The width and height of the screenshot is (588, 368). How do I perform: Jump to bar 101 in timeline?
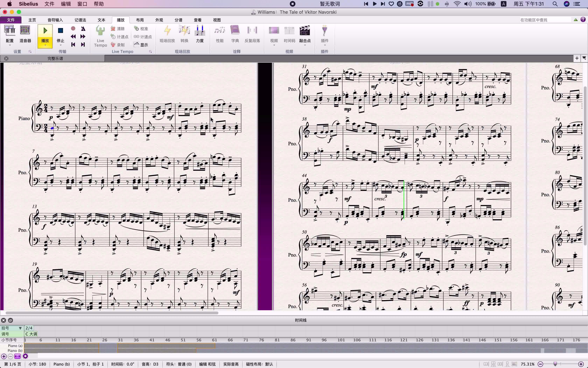[x=341, y=340]
